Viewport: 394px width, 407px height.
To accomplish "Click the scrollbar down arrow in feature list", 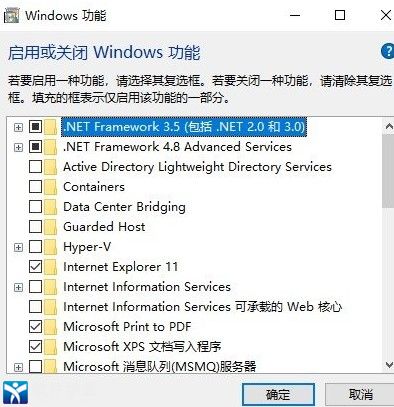I will pyautogui.click(x=389, y=365).
